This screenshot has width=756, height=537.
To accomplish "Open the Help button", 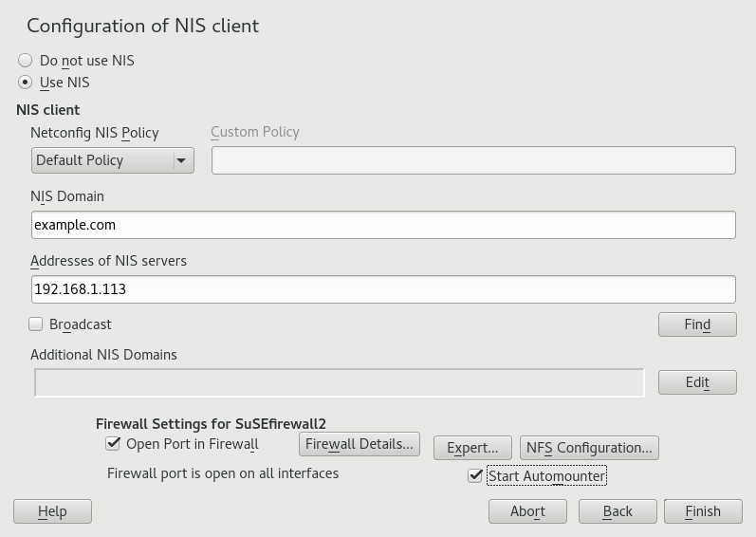I will pyautogui.click(x=52, y=511).
